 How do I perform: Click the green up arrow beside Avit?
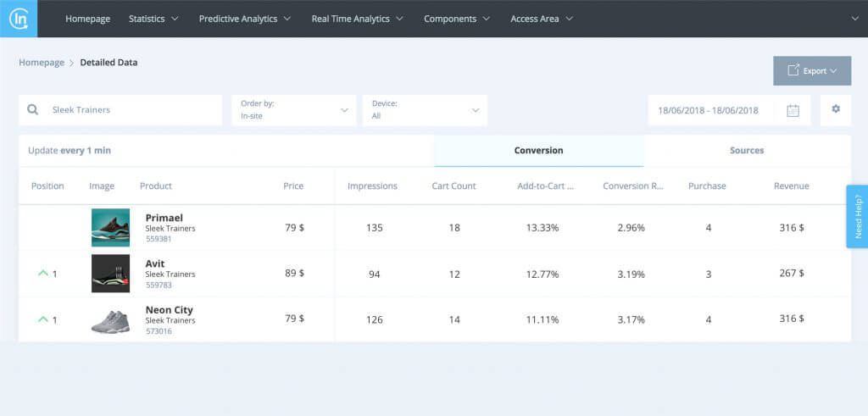42,274
